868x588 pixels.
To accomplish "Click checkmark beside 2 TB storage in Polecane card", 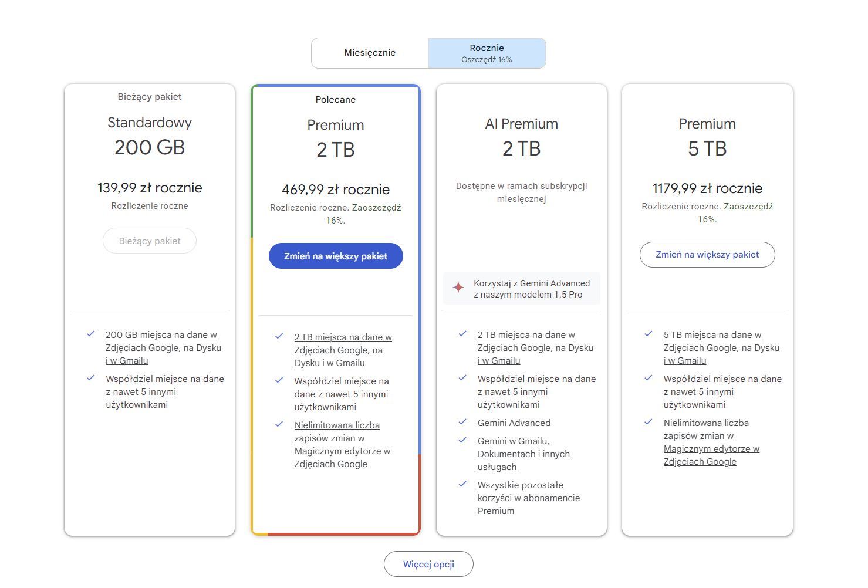I will click(x=279, y=336).
